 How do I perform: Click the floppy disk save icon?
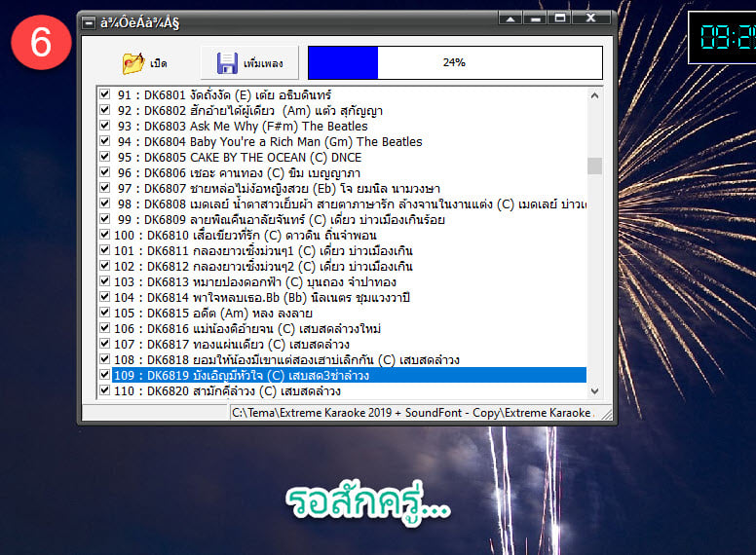[x=227, y=63]
